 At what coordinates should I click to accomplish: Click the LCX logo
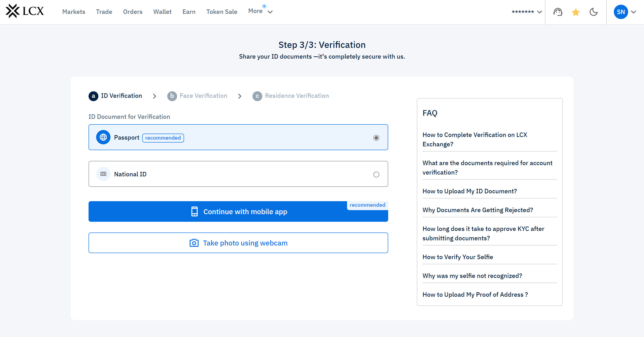[x=25, y=11]
